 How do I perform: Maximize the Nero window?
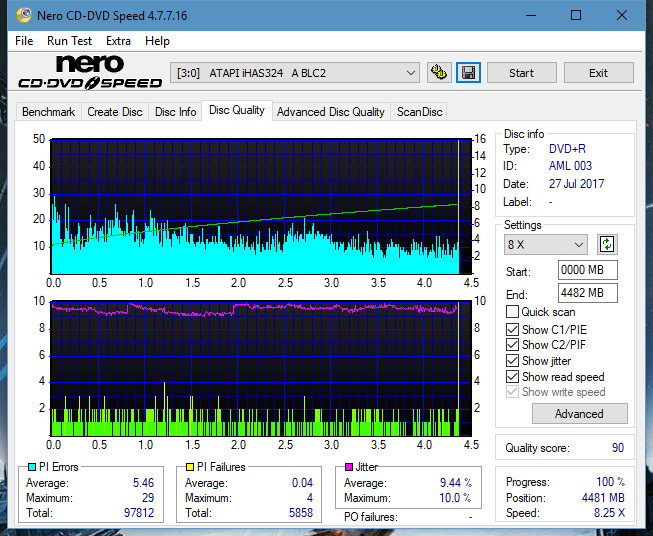pyautogui.click(x=576, y=15)
